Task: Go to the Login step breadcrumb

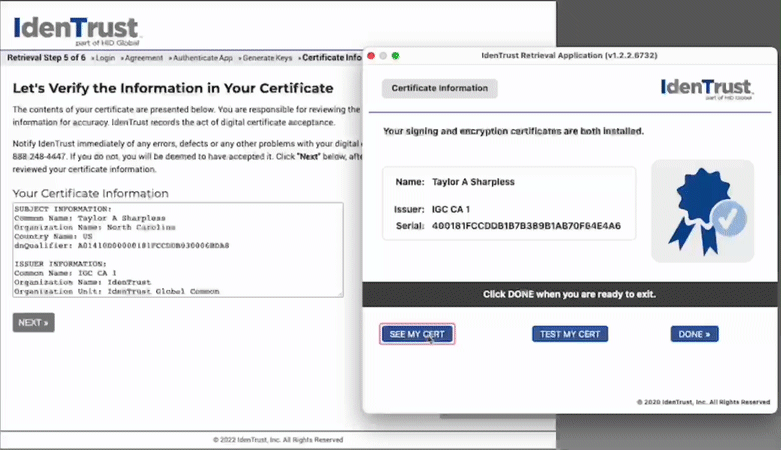Action: (x=104, y=58)
